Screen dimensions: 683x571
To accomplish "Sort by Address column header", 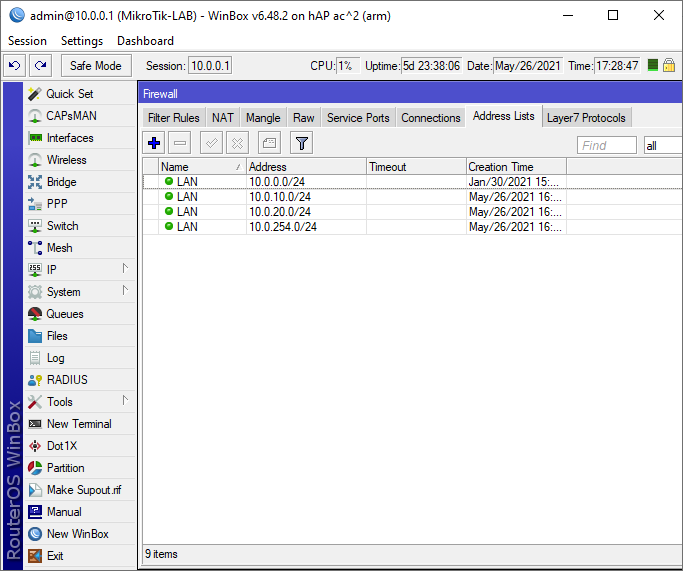I will (x=307, y=167).
